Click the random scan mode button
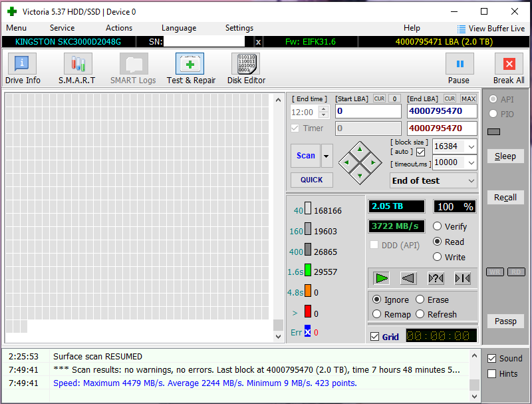This screenshot has width=532, height=404. click(x=436, y=278)
